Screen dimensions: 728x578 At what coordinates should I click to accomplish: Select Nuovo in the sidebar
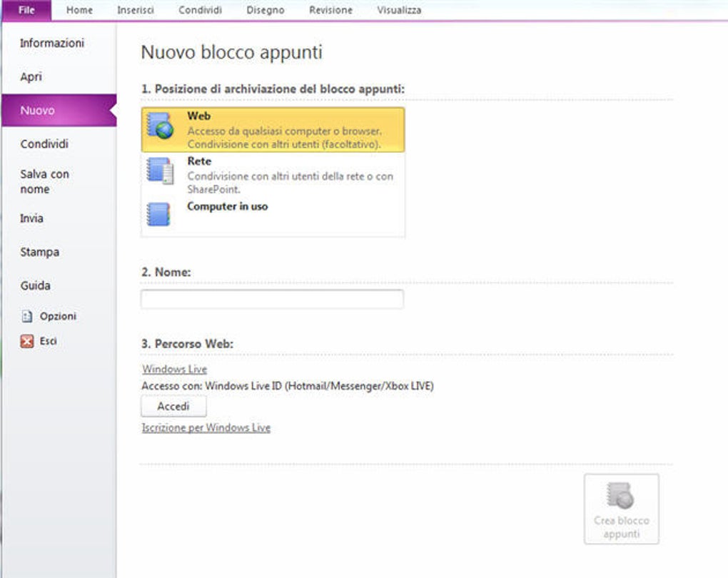click(x=59, y=110)
